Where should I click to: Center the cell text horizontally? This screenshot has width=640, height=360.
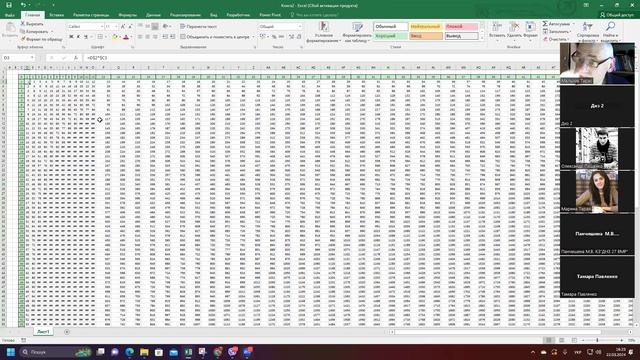(147, 37)
